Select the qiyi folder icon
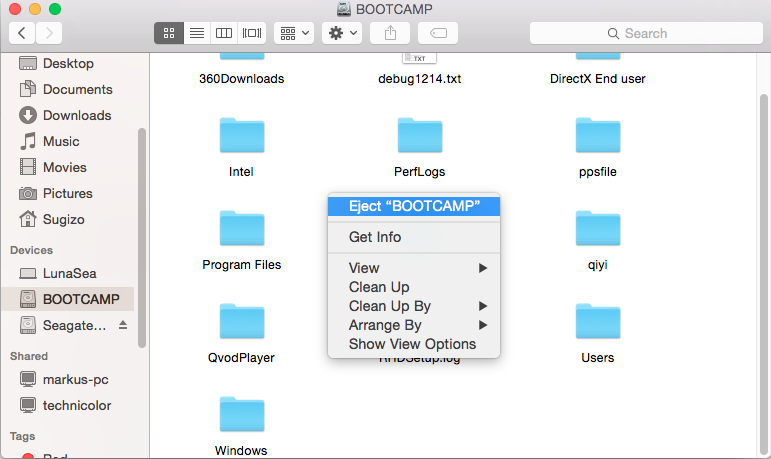The width and height of the screenshot is (771, 459). pos(597,228)
